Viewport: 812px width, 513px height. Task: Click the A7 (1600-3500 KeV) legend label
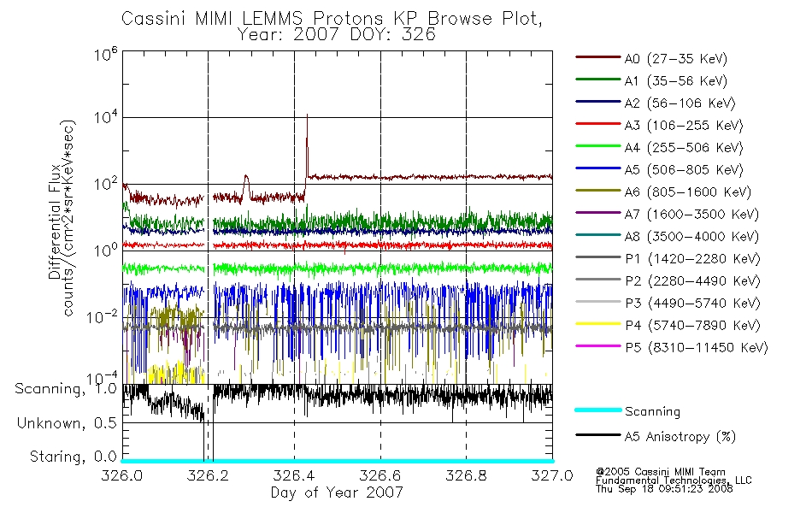(691, 214)
